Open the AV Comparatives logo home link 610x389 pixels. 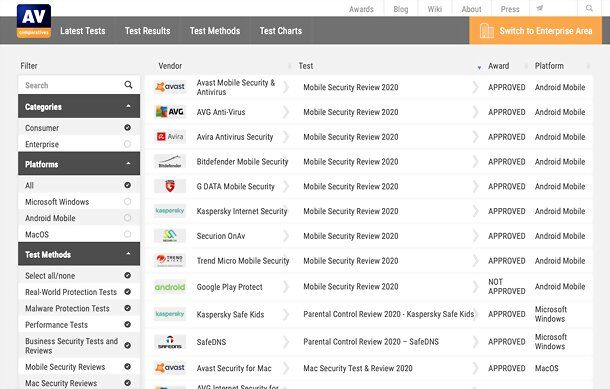[34, 21]
